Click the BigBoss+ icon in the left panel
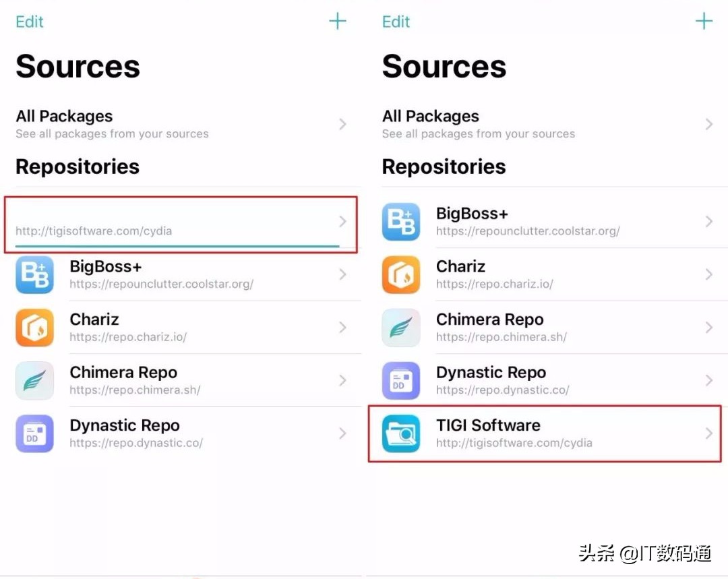Viewport: 728px width, 579px height. pos(34,274)
